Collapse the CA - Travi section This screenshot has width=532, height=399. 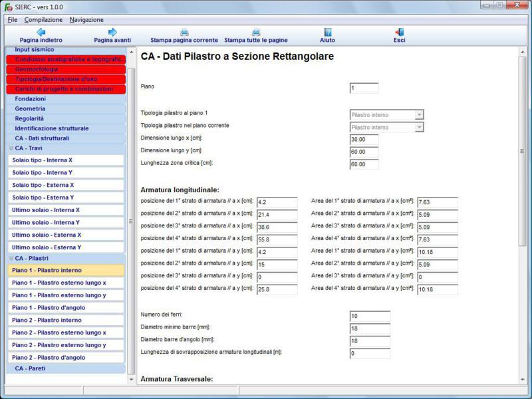pyautogui.click(x=11, y=148)
